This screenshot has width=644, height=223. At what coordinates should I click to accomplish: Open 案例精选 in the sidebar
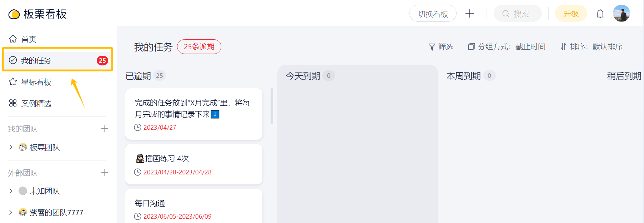pos(36,103)
